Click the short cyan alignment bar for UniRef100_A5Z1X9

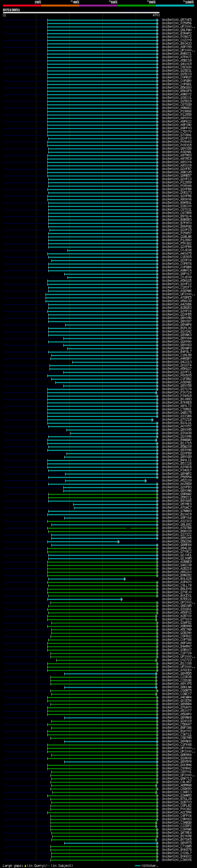(106, 481)
